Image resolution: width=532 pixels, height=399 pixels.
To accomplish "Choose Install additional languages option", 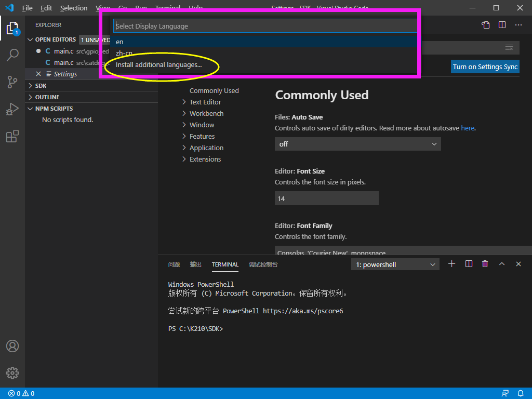I will click(264, 65).
